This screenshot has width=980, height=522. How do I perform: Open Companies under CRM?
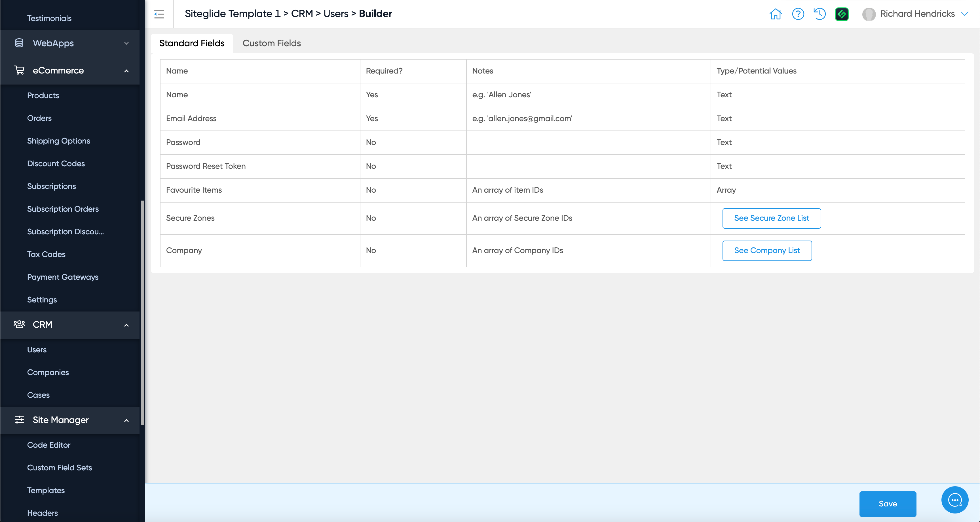tap(48, 372)
